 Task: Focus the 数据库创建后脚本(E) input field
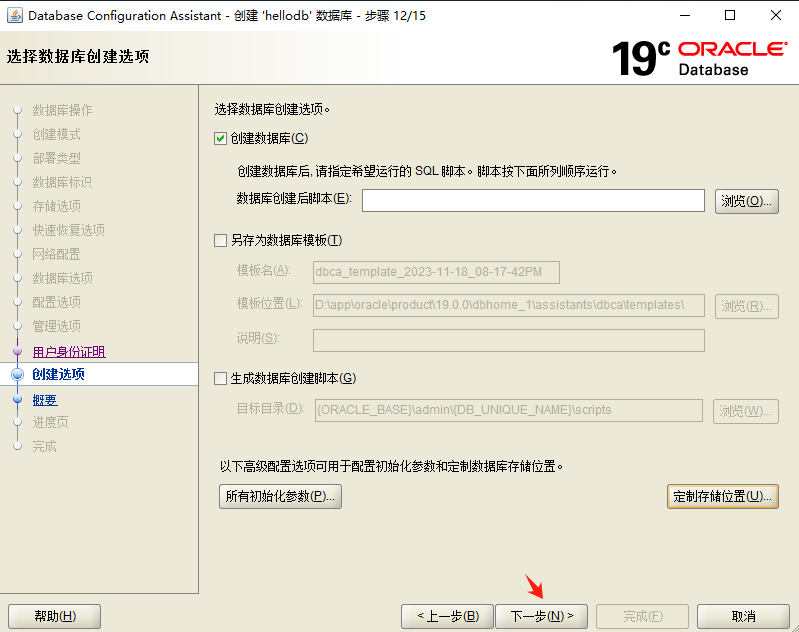[x=533, y=201]
